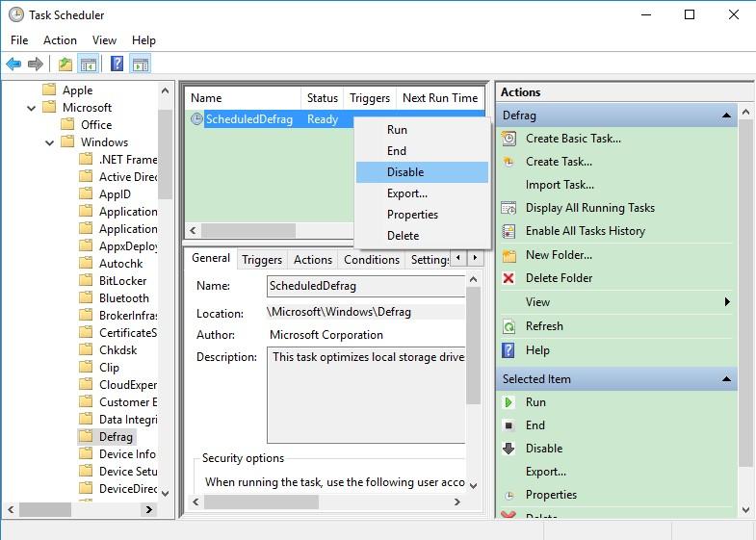Select the Autochk folder in tree

coord(121,264)
